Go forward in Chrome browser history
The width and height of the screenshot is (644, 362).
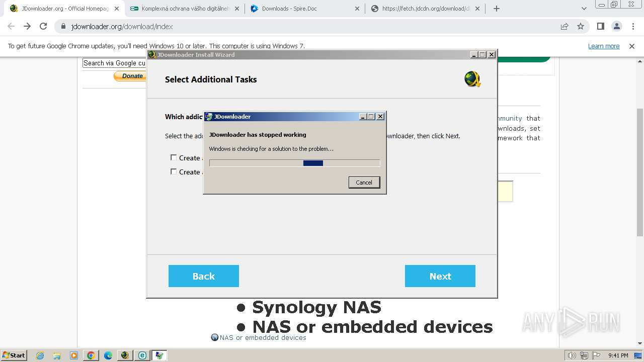pyautogui.click(x=27, y=27)
